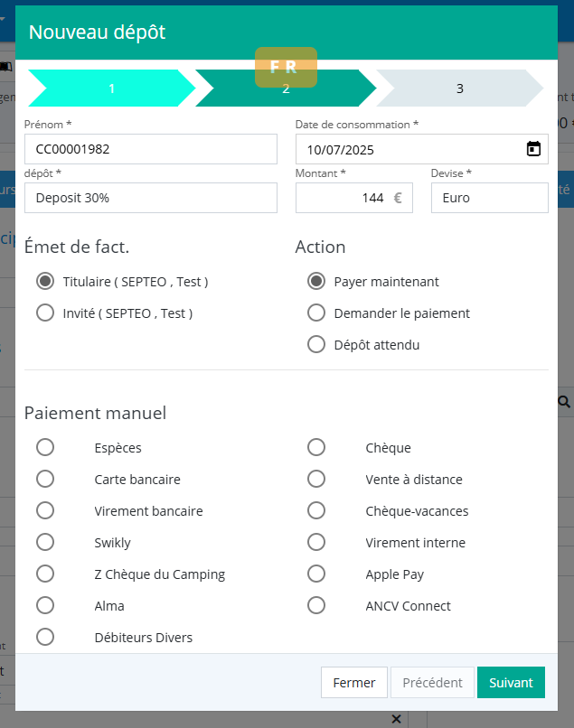Open the Devise currency dropdown
This screenshot has height=728, width=574.
tap(489, 198)
